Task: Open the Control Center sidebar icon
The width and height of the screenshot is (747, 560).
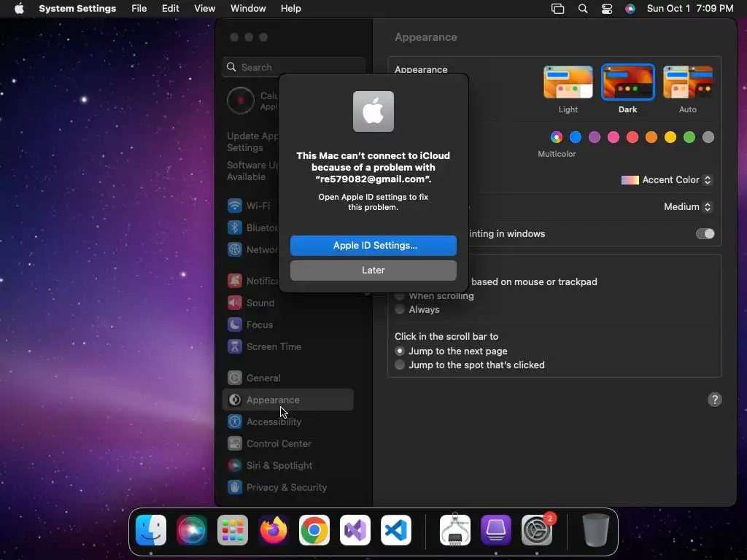Action: [234, 444]
